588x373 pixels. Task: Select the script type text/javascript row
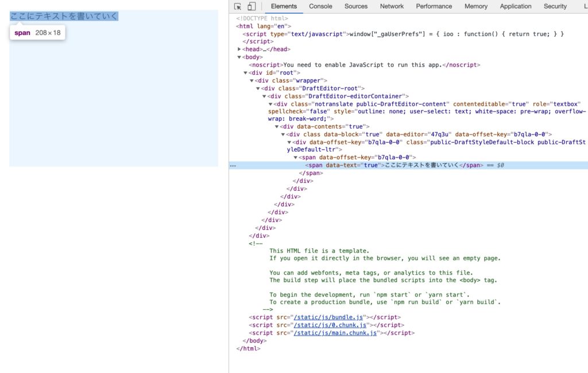pyautogui.click(x=403, y=34)
